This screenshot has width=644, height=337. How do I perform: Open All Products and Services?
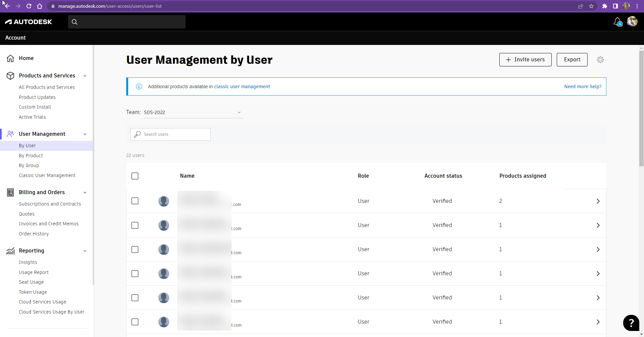click(x=47, y=87)
